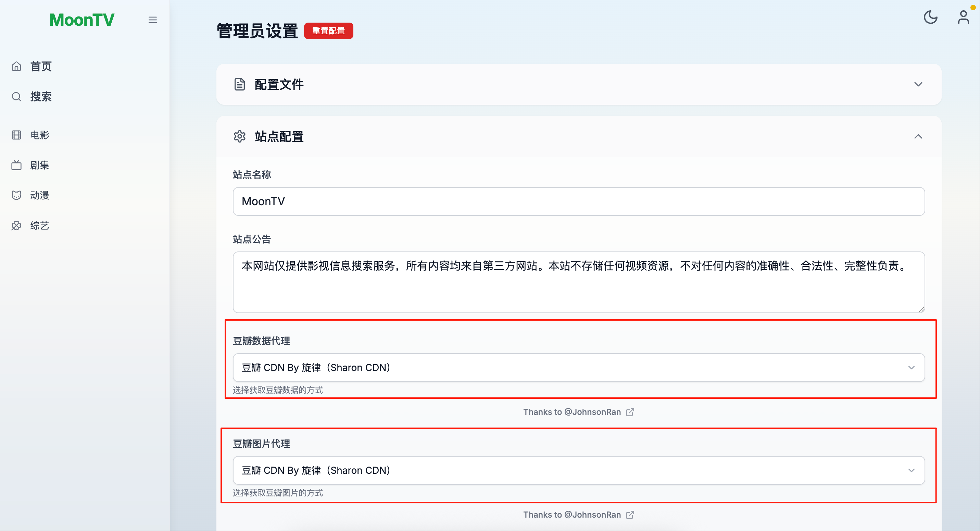The width and height of the screenshot is (980, 531).
Task: Open first Thanks to @JohnsonRan link
Action: (578, 412)
